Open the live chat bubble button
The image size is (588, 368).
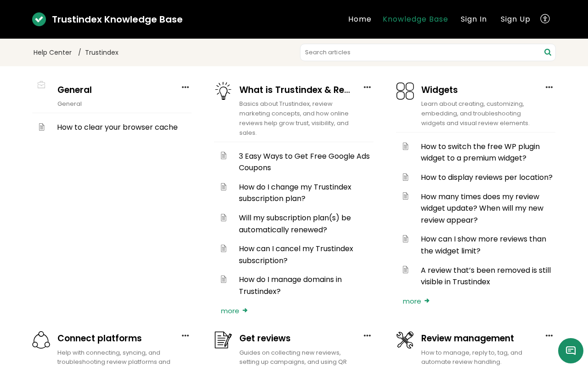tap(571, 351)
